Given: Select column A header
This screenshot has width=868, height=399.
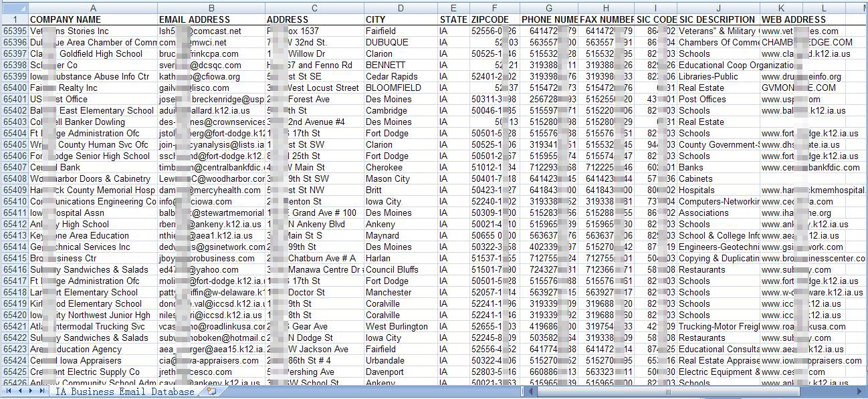Looking at the screenshot, I should click(x=93, y=7).
